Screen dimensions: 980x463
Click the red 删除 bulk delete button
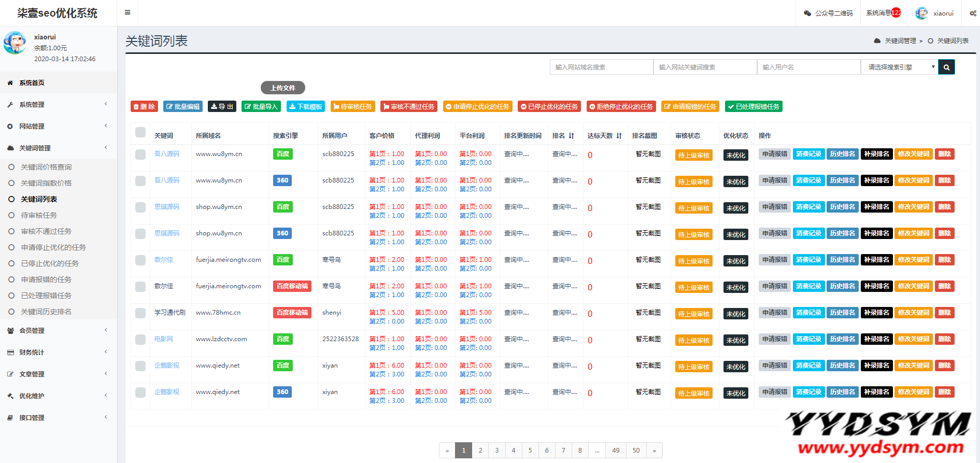click(144, 106)
